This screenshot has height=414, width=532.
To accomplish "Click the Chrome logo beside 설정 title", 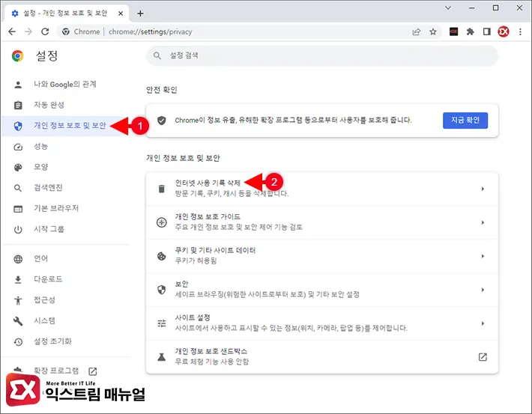I will (18, 56).
